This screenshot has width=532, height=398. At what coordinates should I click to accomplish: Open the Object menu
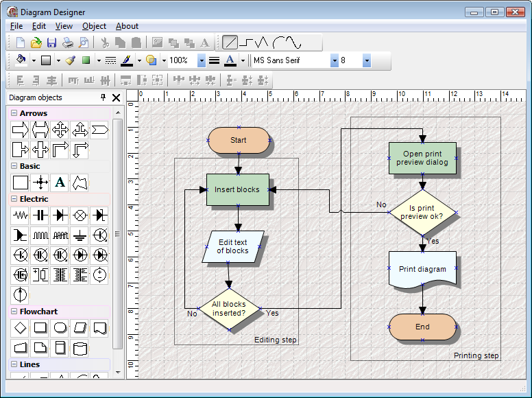point(94,26)
